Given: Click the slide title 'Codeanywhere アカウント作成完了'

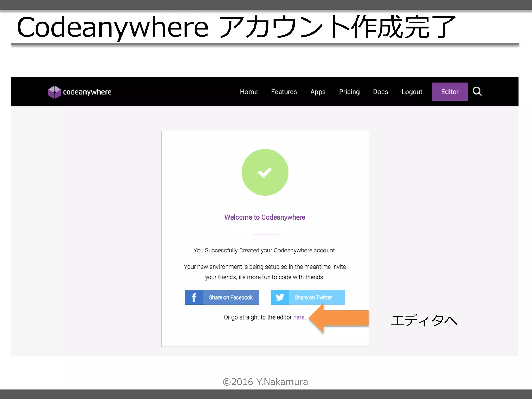Looking at the screenshot, I should tap(236, 27).
